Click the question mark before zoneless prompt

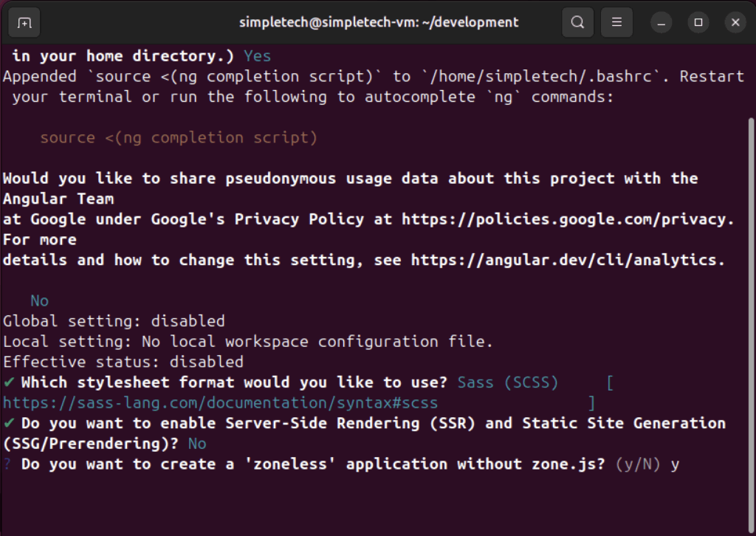coord(7,464)
